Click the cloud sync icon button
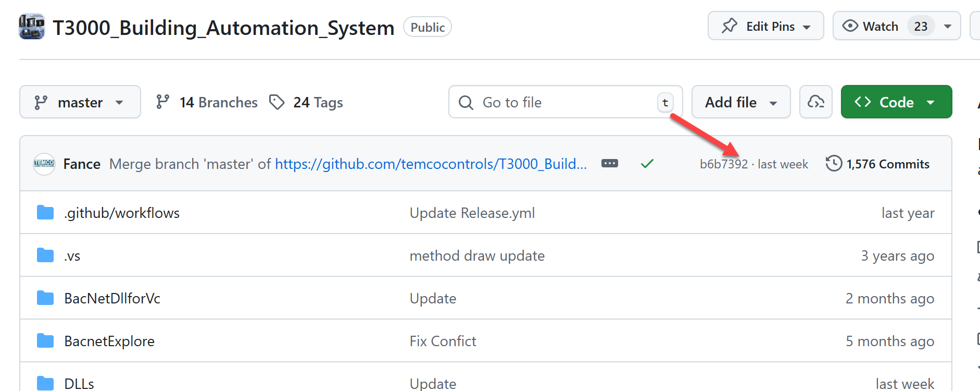The image size is (980, 391). click(815, 102)
